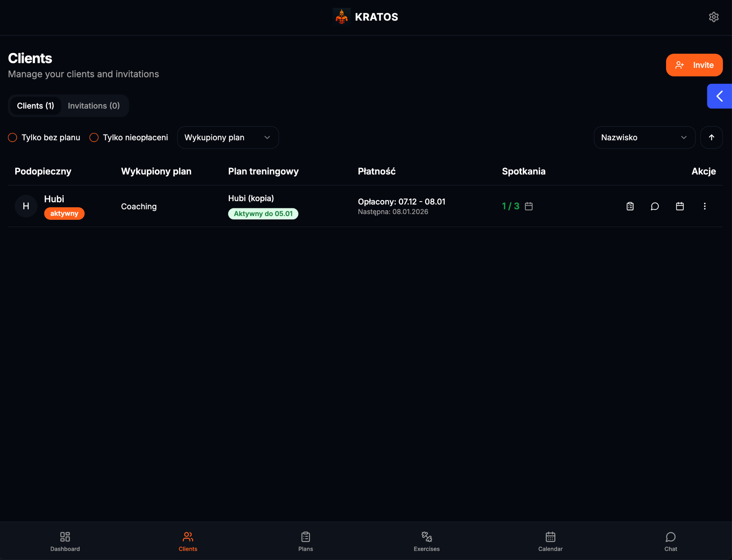Go to Exercises in bottom navigation
This screenshot has width=732, height=560.
[427, 541]
